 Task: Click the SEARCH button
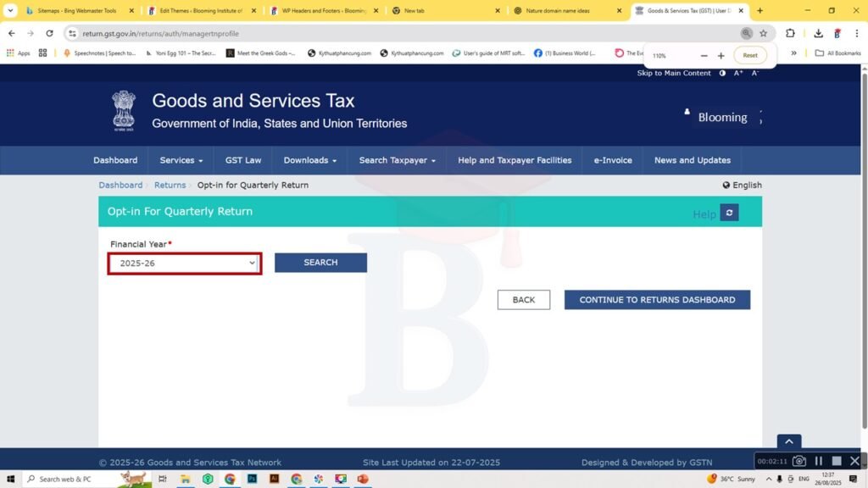[320, 263]
